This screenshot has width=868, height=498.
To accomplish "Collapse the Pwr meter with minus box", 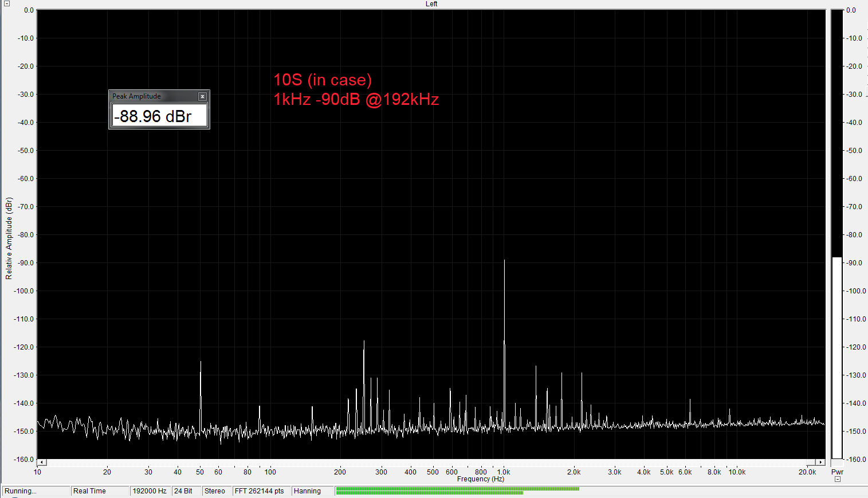I will tap(838, 479).
